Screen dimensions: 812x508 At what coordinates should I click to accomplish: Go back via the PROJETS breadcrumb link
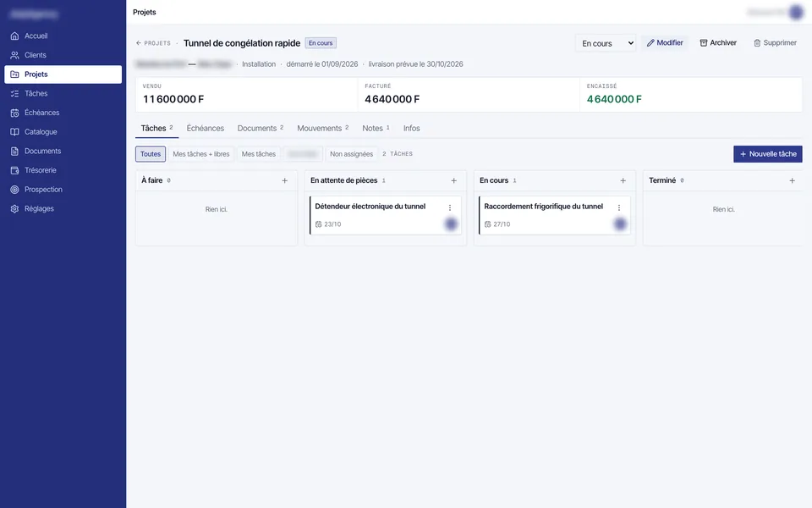[x=153, y=43]
